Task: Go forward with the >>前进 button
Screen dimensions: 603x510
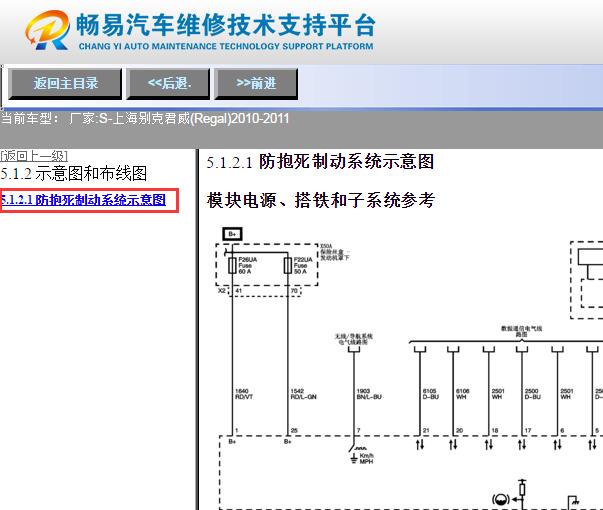Action: click(256, 83)
